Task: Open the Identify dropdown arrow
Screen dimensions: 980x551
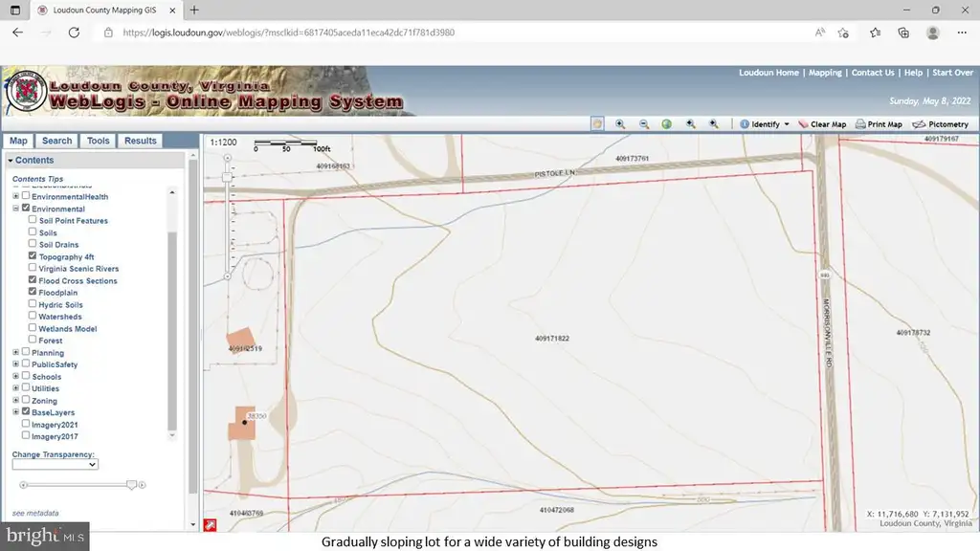Action: tap(787, 124)
